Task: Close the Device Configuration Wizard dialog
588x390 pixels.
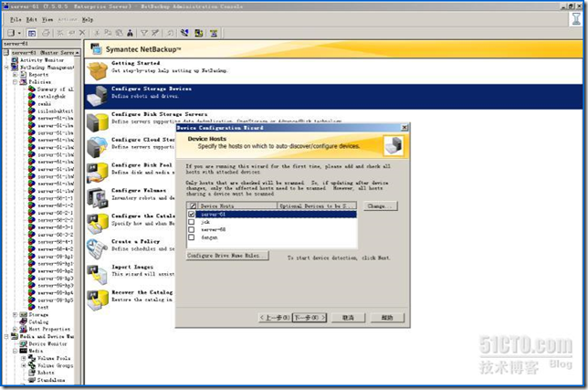Action: click(x=404, y=128)
